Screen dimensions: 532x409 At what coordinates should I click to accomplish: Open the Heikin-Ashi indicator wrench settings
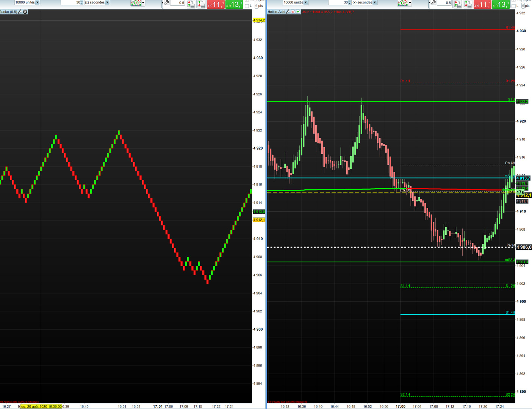point(288,12)
